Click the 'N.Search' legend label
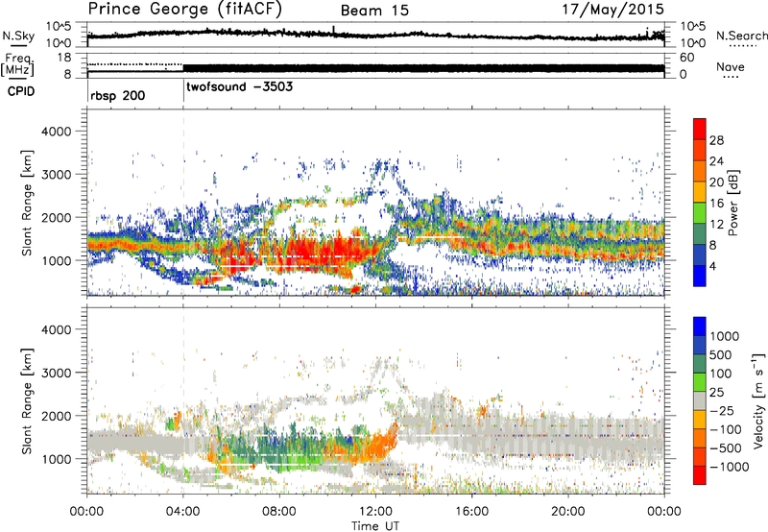Viewport: 768px width, 532px height. (x=741, y=36)
